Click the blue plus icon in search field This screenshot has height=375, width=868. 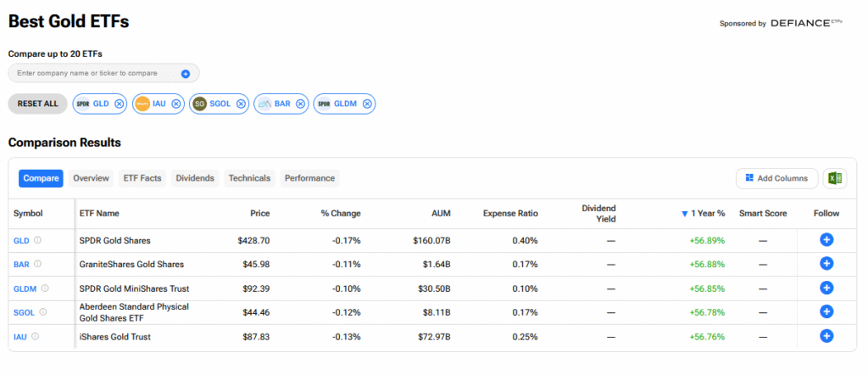186,74
